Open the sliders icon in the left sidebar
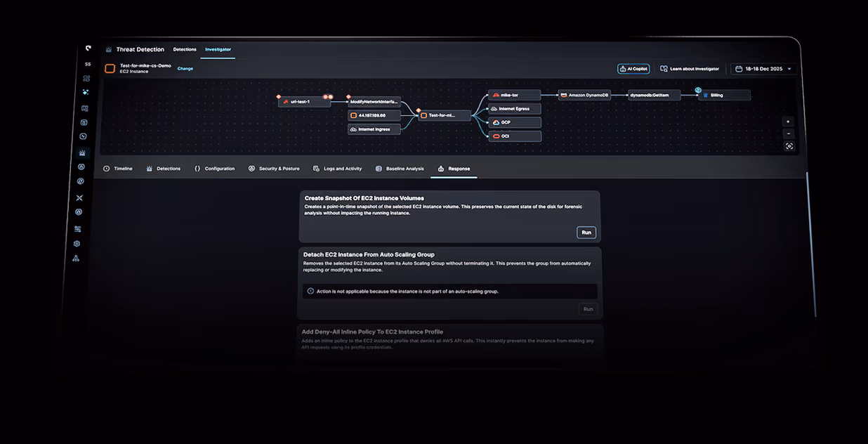 pos(78,229)
